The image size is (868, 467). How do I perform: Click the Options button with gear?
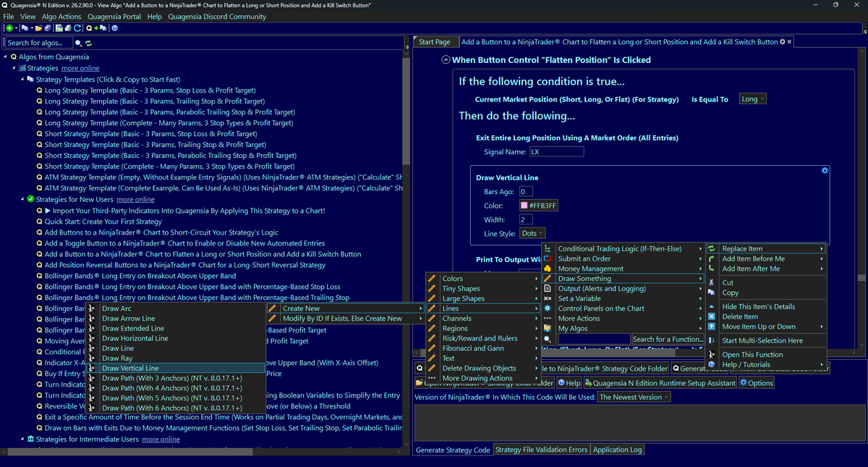coord(756,382)
